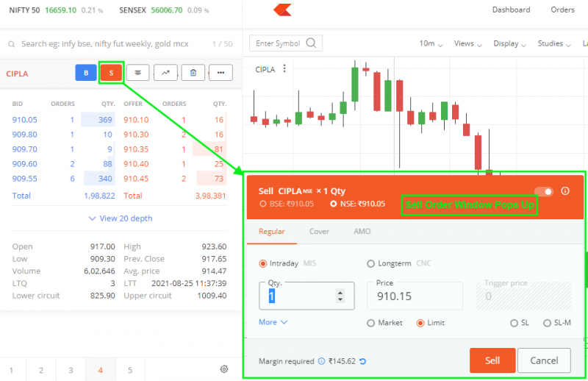This screenshot has width=588, height=381.
Task: Click offer price 910.35
Action: (x=136, y=149)
